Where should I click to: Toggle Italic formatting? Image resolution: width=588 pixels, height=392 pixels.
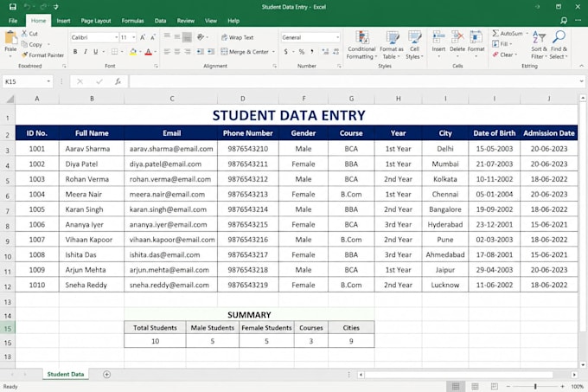pos(86,51)
